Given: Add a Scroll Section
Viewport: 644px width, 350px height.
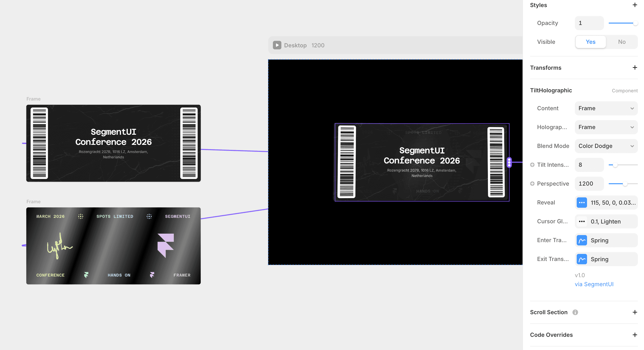Looking at the screenshot, I should click(635, 312).
